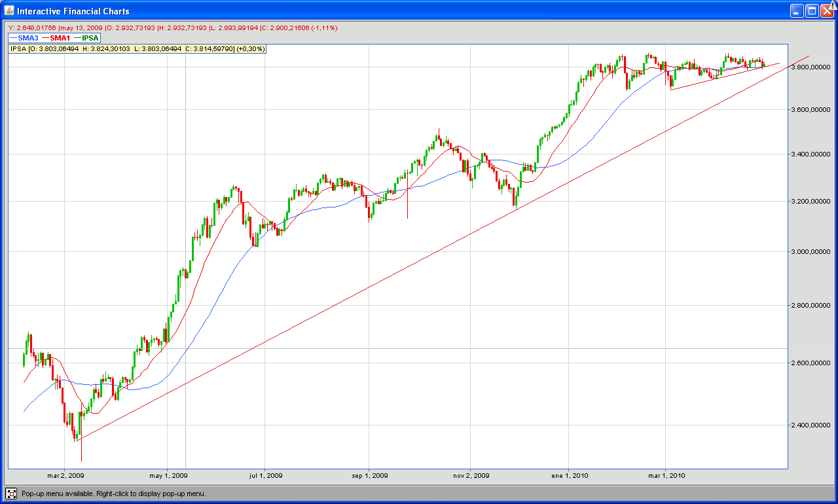Viewport: 838px width, 504px height.
Task: Click the Interactive Financial Charts window title
Action: [73, 11]
